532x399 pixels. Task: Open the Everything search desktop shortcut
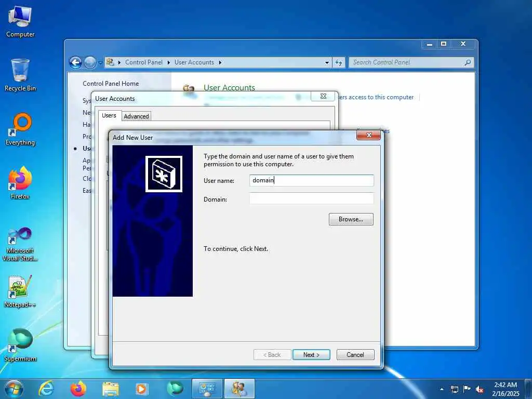coord(20,129)
